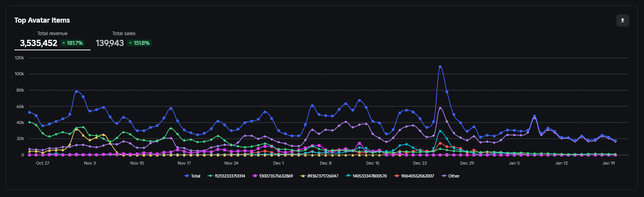Toggle legend series 89367371726047
The height and width of the screenshot is (197, 644).
[x=319, y=176]
